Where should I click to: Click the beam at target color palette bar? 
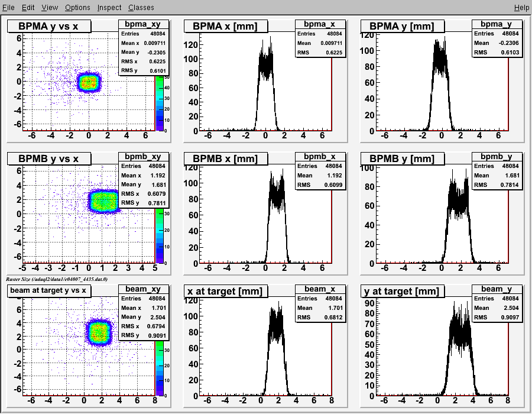pos(160,368)
